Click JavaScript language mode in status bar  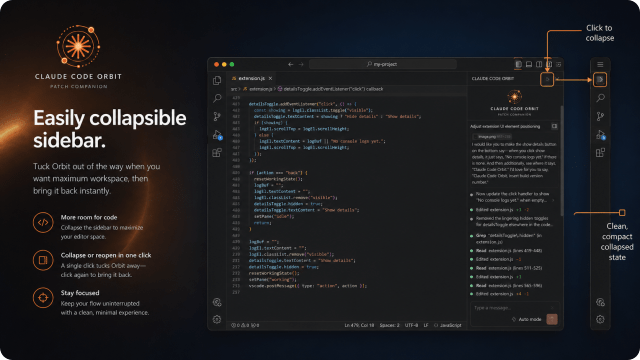[448, 325]
